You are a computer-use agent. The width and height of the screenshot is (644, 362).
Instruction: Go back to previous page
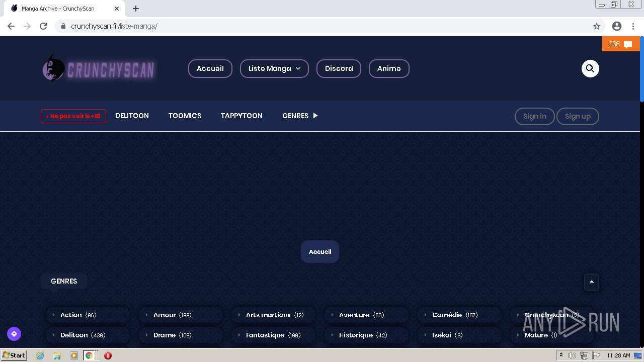(11, 26)
